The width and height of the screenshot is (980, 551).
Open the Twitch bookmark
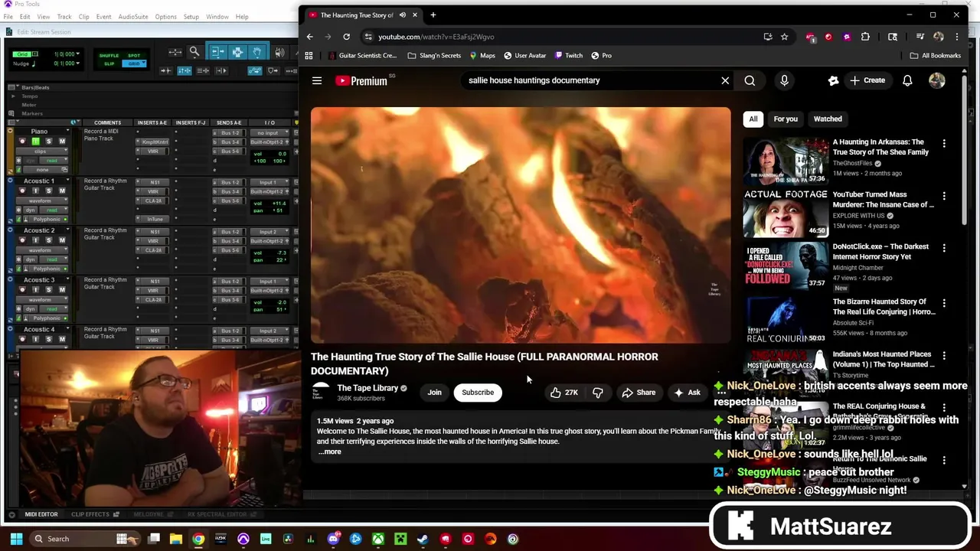click(568, 56)
